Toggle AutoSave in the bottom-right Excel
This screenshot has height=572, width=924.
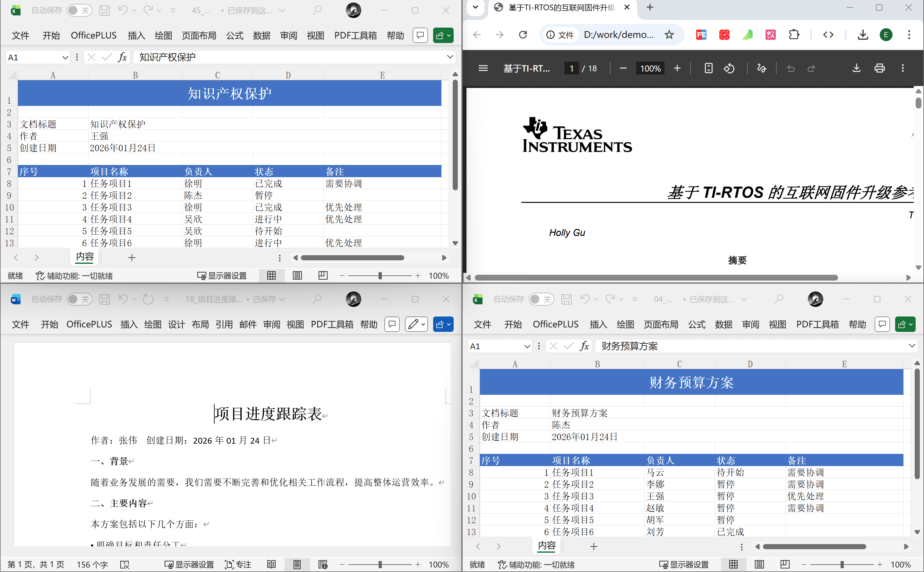(541, 299)
